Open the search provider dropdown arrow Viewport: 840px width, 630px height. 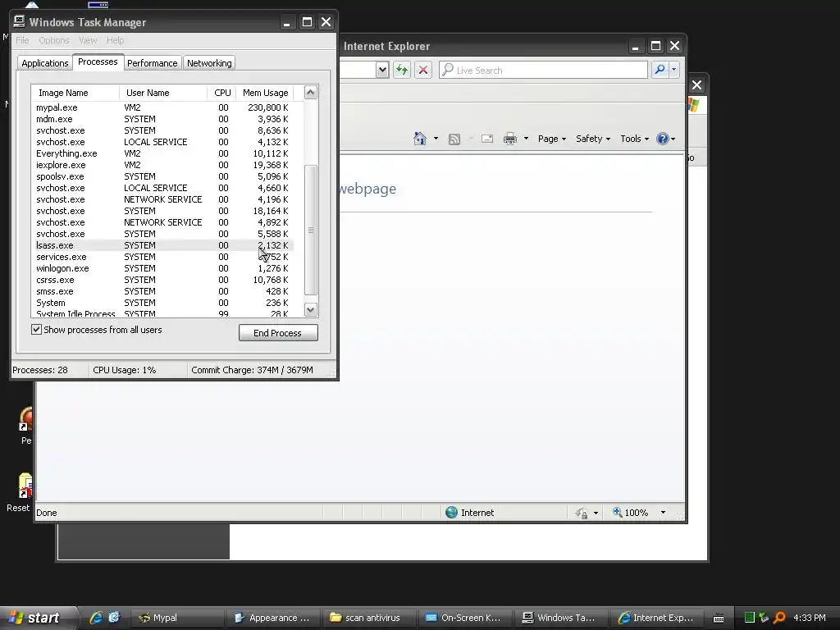[674, 70]
